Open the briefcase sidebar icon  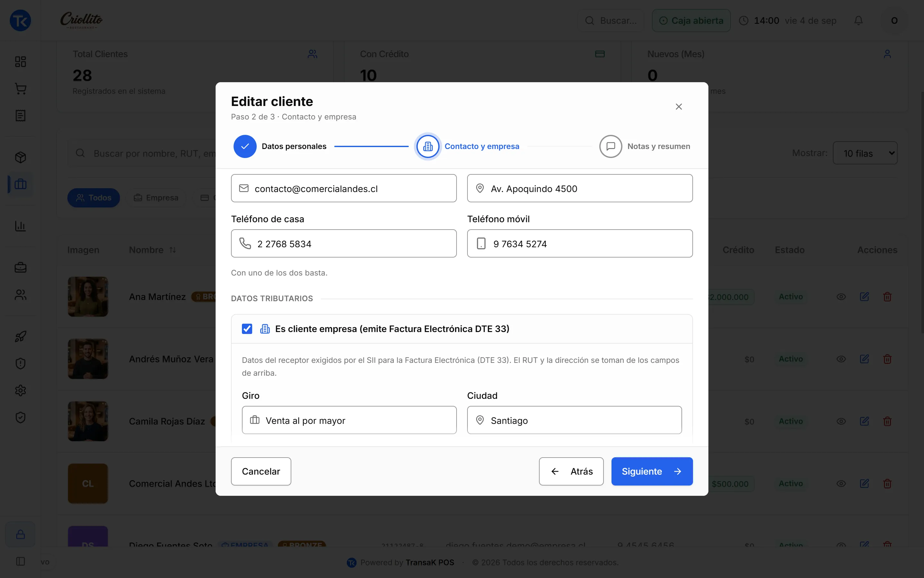[x=20, y=267]
